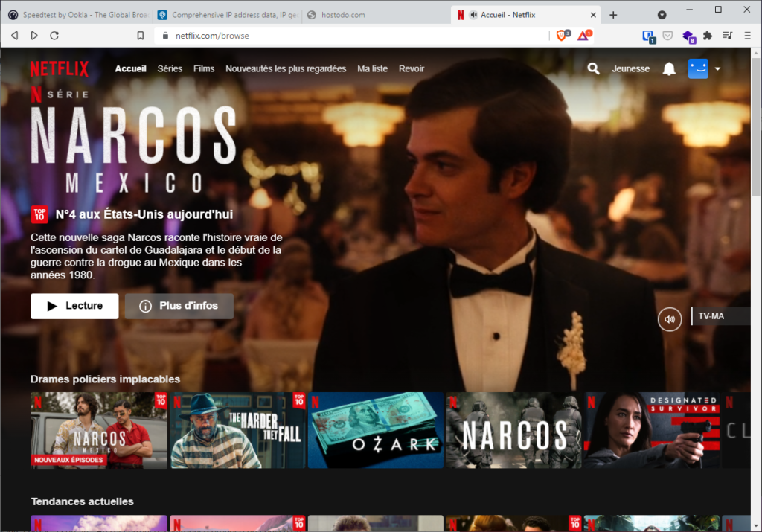The width and height of the screenshot is (762, 532).
Task: Open the Netflix search magnifier
Action: (x=593, y=69)
